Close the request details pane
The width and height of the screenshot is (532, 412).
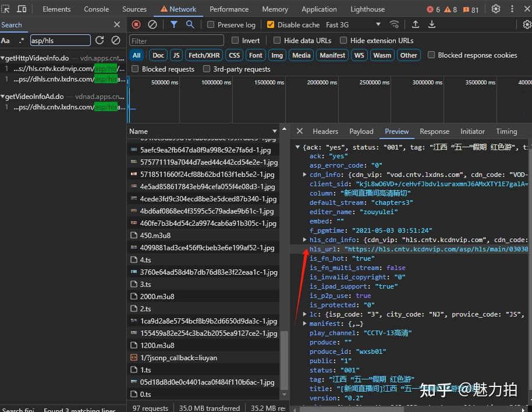[300, 132]
